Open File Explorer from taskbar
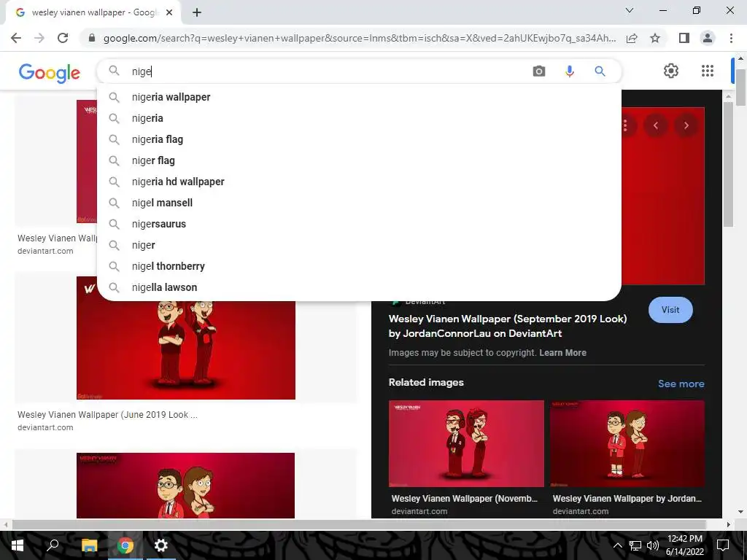 89,545
